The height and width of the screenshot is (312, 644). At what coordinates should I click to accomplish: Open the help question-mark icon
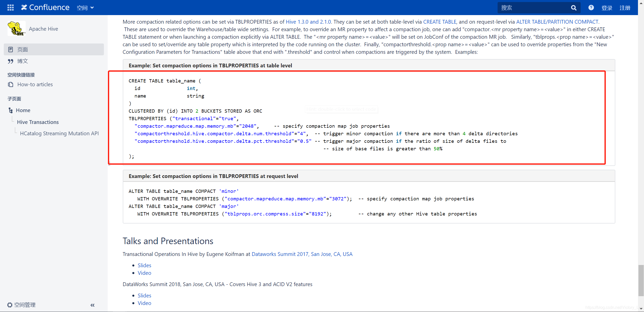[x=591, y=8]
